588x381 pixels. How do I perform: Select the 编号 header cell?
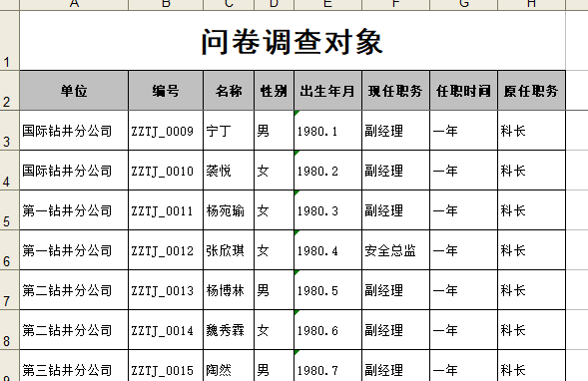point(166,91)
